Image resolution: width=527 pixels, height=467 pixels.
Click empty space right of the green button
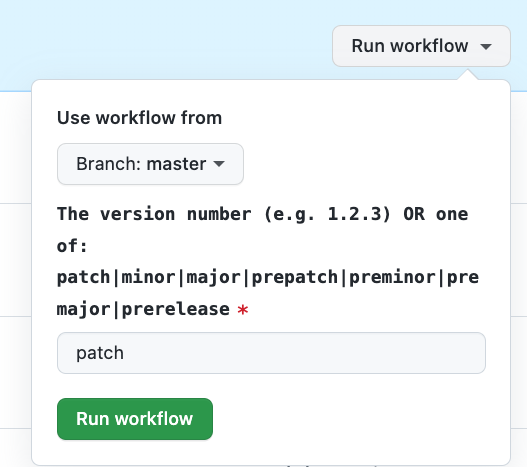[350, 419]
